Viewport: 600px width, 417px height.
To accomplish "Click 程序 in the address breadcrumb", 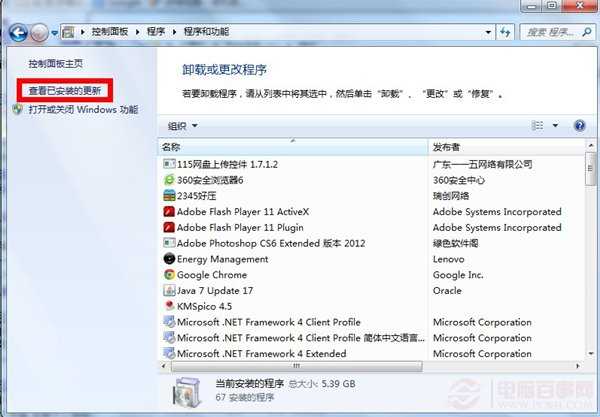I will 156,31.
